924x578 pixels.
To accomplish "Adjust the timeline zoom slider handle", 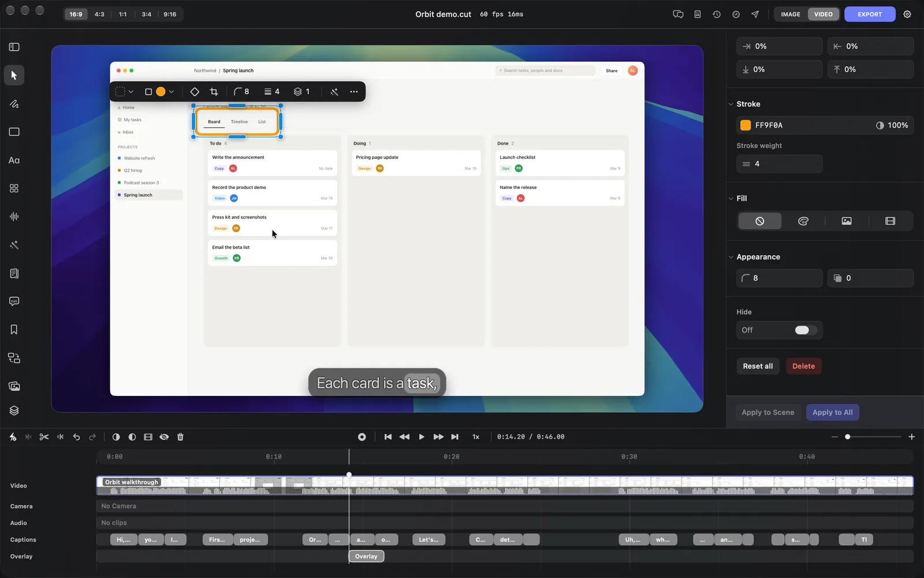I will pyautogui.click(x=847, y=437).
